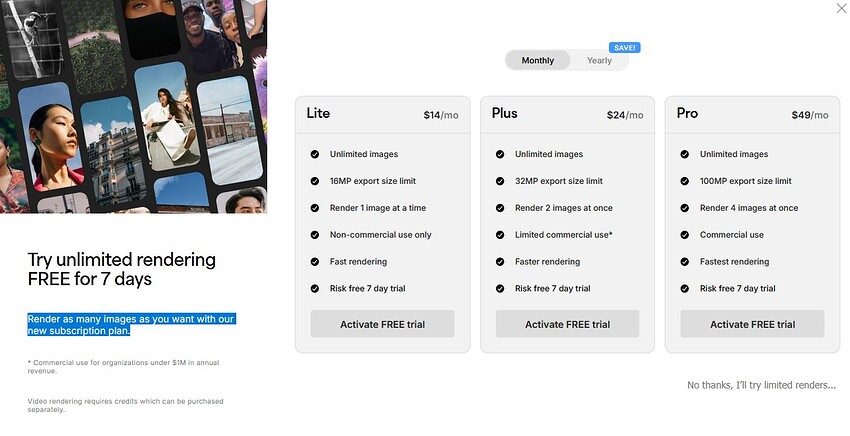The width and height of the screenshot is (850, 436).
Task: Click the checkmark beside Non-commercial use only
Action: [x=315, y=235]
